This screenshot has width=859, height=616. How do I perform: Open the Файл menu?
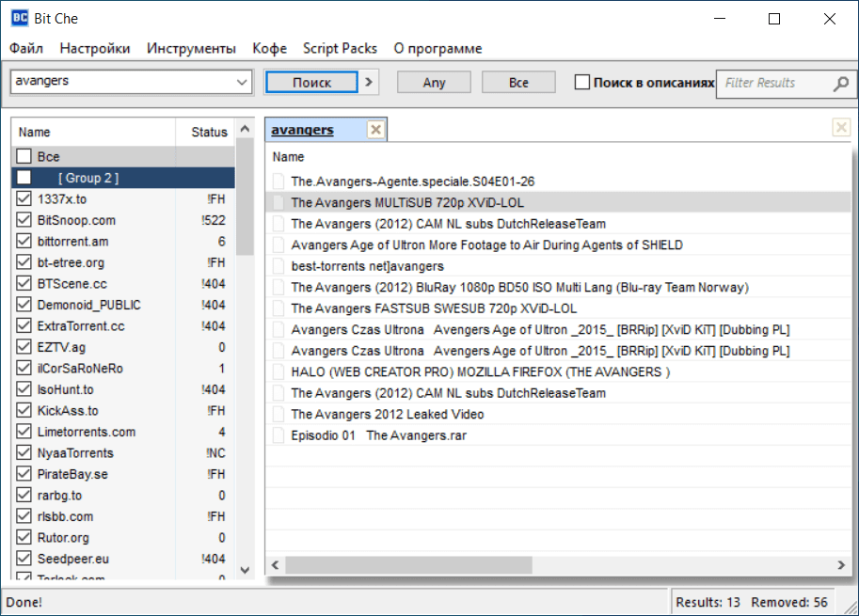point(26,48)
